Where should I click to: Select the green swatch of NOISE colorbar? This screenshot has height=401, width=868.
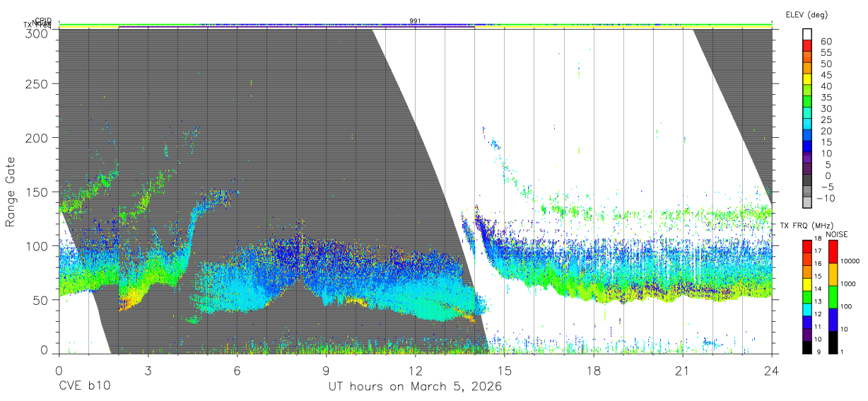pos(833,297)
